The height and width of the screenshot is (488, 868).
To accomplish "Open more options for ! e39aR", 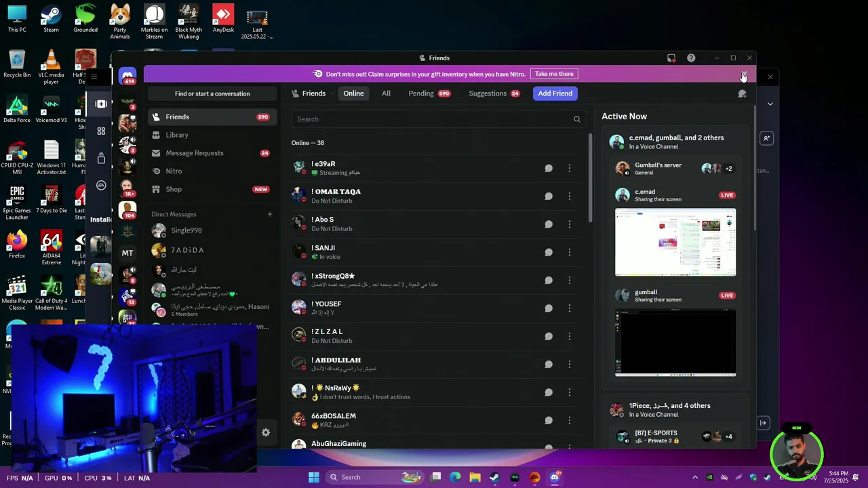I will [570, 168].
